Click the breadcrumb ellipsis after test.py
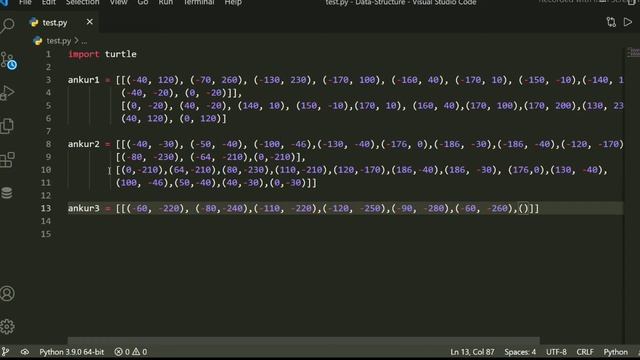Viewport: 640px width, 360px height. point(84,41)
